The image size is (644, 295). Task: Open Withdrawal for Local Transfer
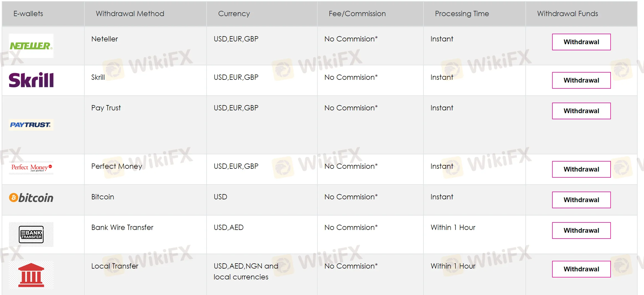tap(581, 269)
